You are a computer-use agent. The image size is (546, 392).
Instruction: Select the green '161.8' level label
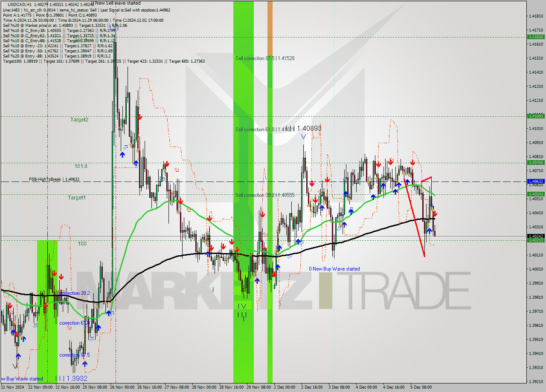(81, 166)
